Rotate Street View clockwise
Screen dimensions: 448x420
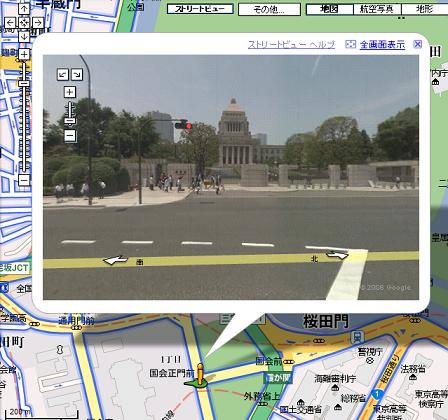77,75
